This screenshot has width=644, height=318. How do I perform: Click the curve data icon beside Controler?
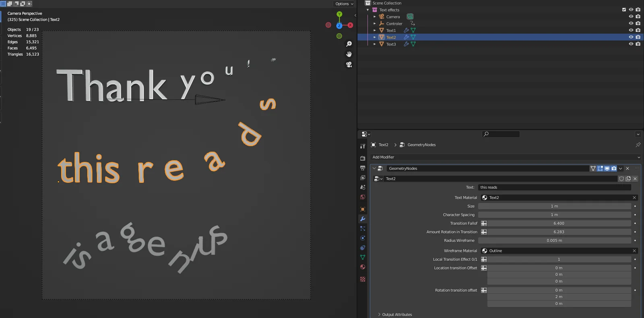(x=413, y=23)
